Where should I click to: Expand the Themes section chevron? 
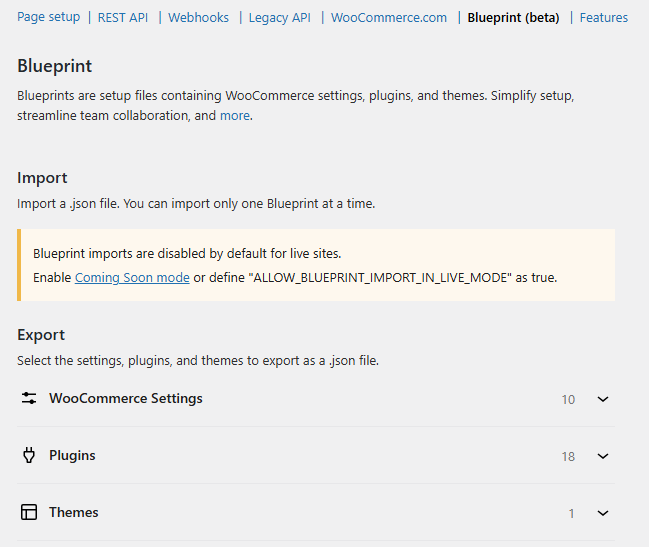[603, 513]
